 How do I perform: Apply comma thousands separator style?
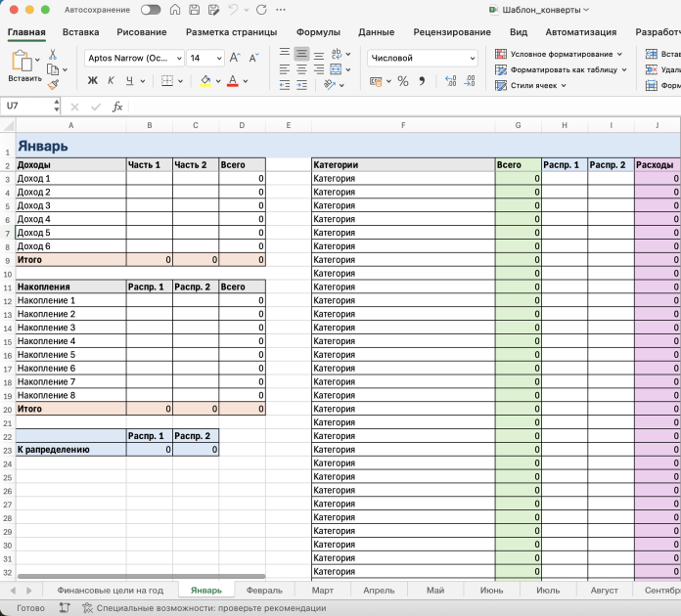(422, 81)
